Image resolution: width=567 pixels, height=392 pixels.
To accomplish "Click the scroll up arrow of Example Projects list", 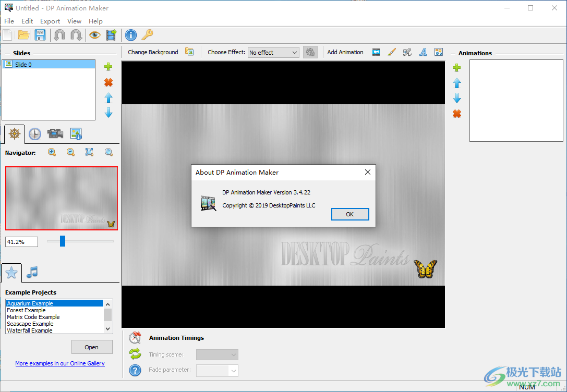I will (x=108, y=304).
